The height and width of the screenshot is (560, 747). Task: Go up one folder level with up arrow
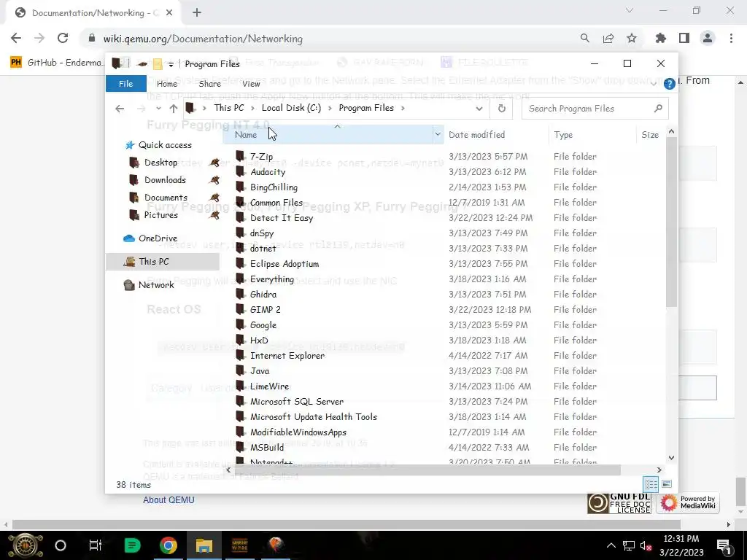click(x=174, y=109)
